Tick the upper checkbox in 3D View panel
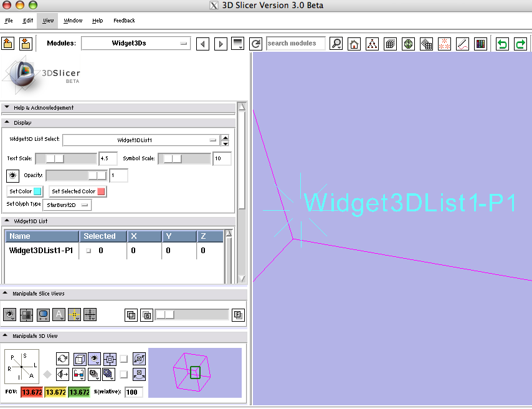532x409 pixels. (x=123, y=358)
